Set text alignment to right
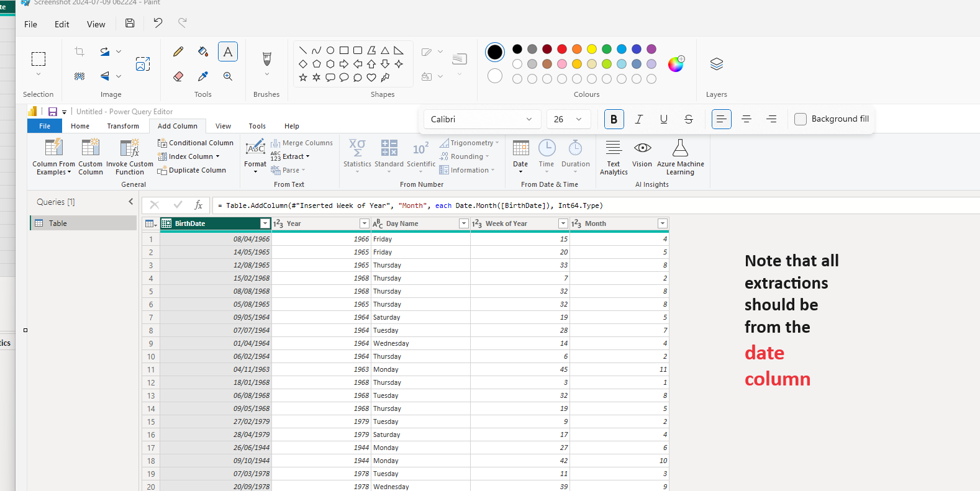The image size is (980, 491). (x=771, y=119)
